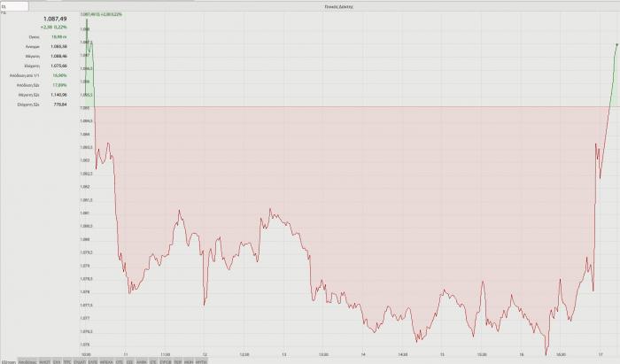Switch to the ΟΤΕ tab
Image resolution: width=620 pixels, height=364 pixels.
pos(118,361)
